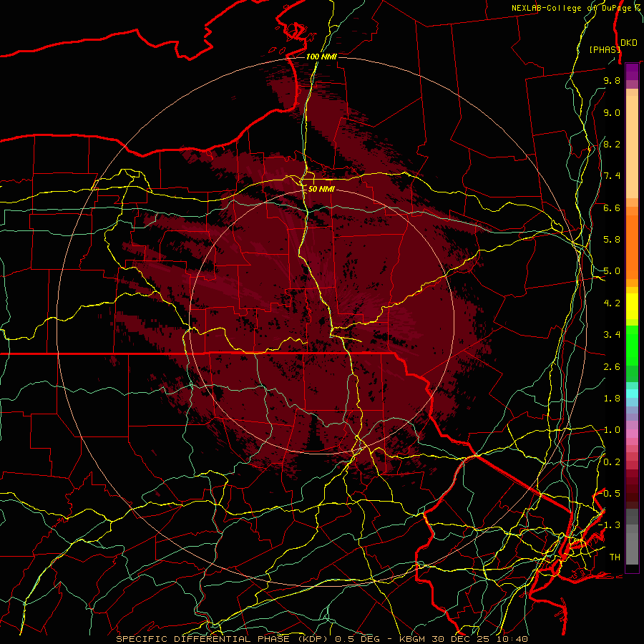Pick the 4.2 legend value
Viewport: 644px width, 644px height.
click(x=612, y=303)
